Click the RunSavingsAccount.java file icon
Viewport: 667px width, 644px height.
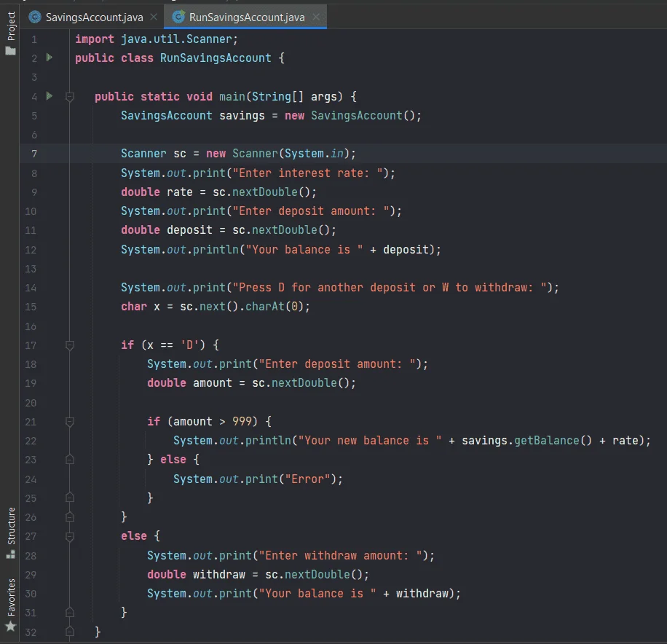[x=178, y=17]
